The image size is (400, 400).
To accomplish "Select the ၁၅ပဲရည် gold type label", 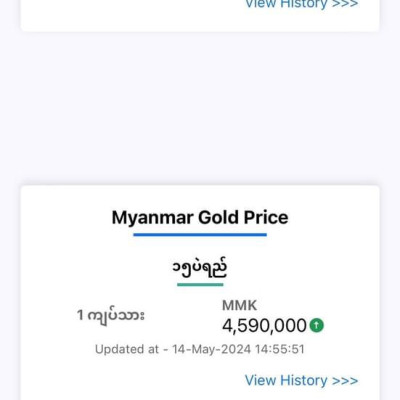I will (200, 267).
